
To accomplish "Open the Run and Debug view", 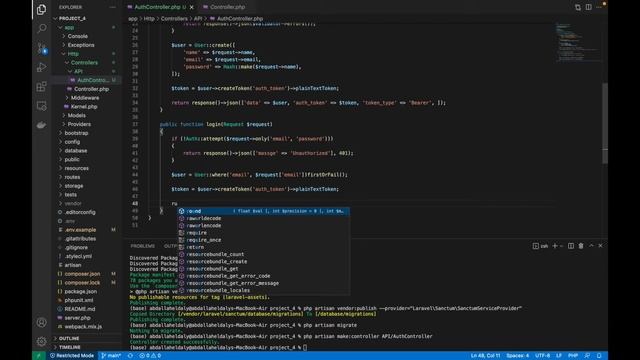I will pos(41,67).
